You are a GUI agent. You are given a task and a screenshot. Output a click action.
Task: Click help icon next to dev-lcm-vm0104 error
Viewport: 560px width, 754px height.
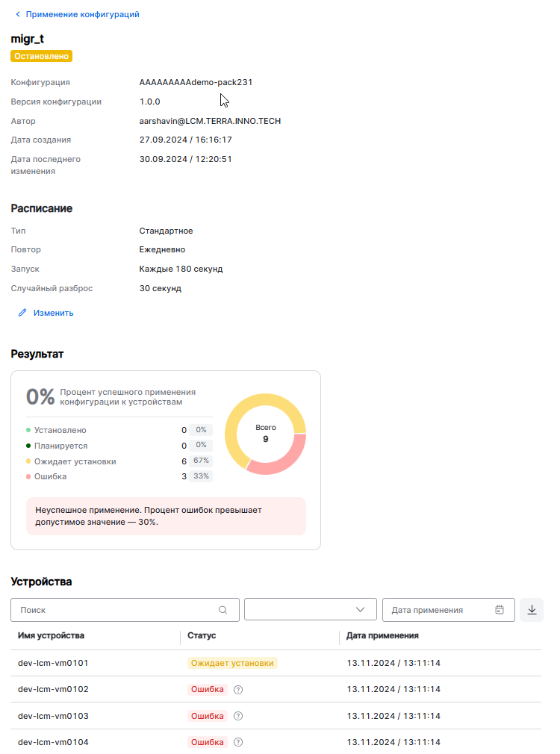238,743
